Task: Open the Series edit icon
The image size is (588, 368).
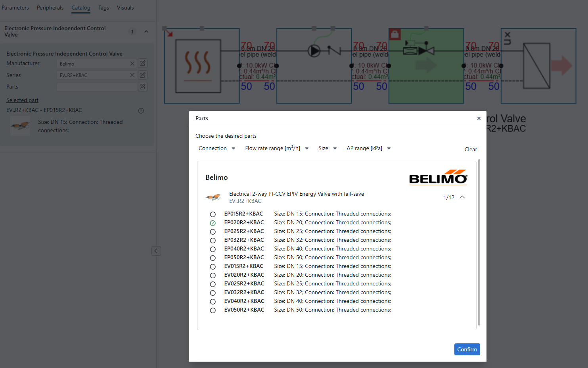Action: click(x=143, y=75)
